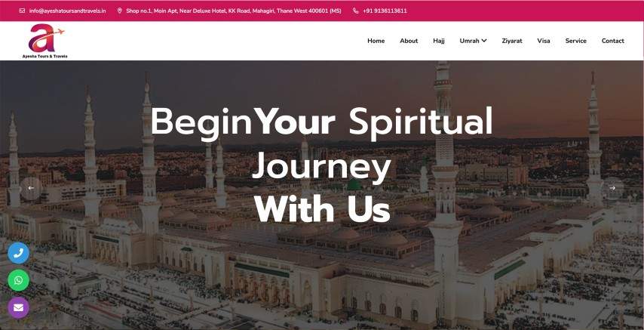644x330 pixels.
Task: Click the blue phone call floating icon
Action: [19, 253]
